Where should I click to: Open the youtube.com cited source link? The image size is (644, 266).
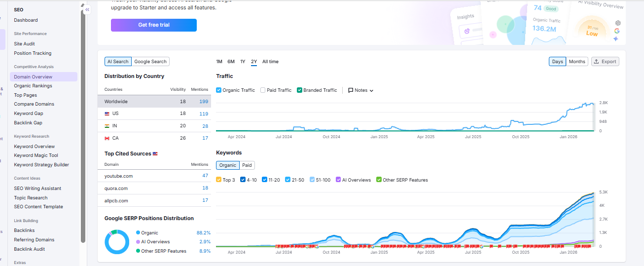(x=118, y=176)
